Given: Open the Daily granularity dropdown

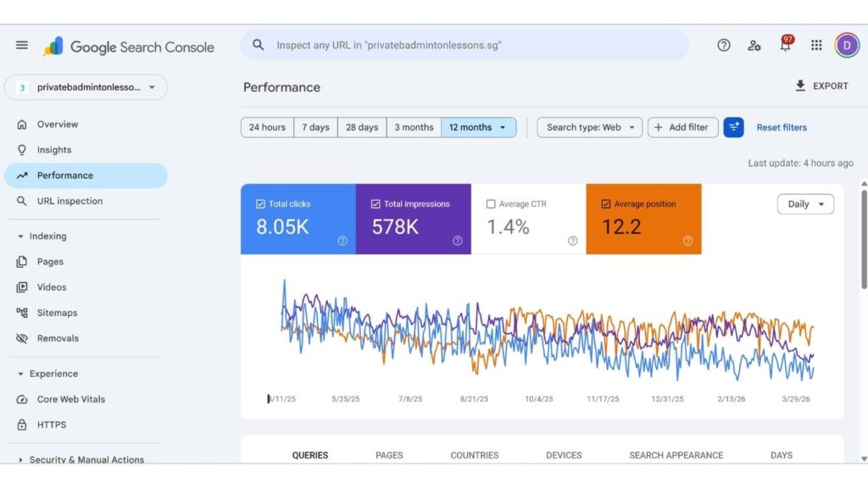Looking at the screenshot, I should tap(804, 203).
